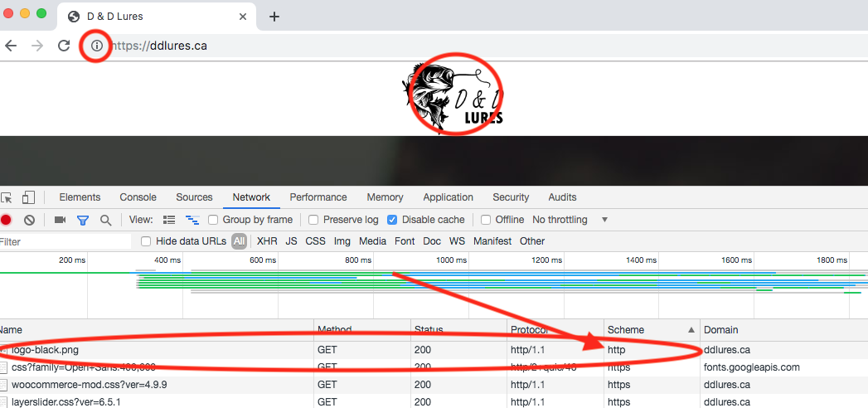
Task: Filter requests by Font
Action: [x=405, y=241]
